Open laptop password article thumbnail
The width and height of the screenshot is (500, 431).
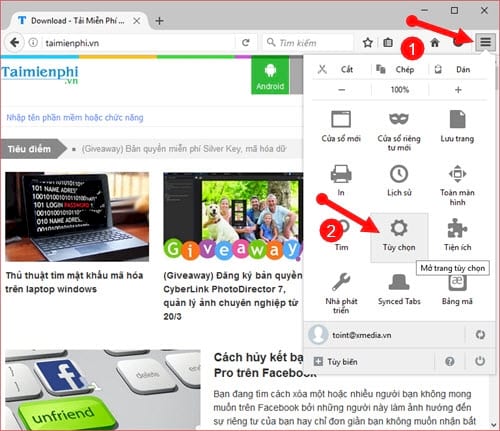click(x=77, y=217)
